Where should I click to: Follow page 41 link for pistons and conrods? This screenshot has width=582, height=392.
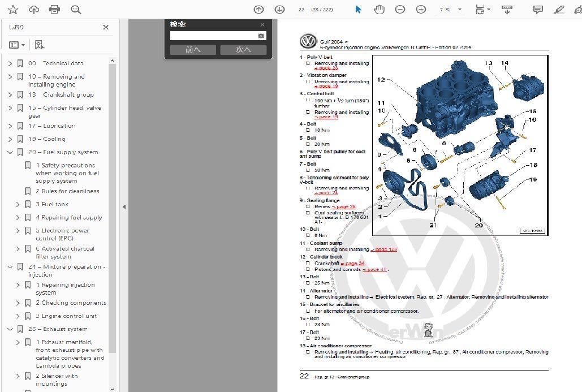point(374,269)
